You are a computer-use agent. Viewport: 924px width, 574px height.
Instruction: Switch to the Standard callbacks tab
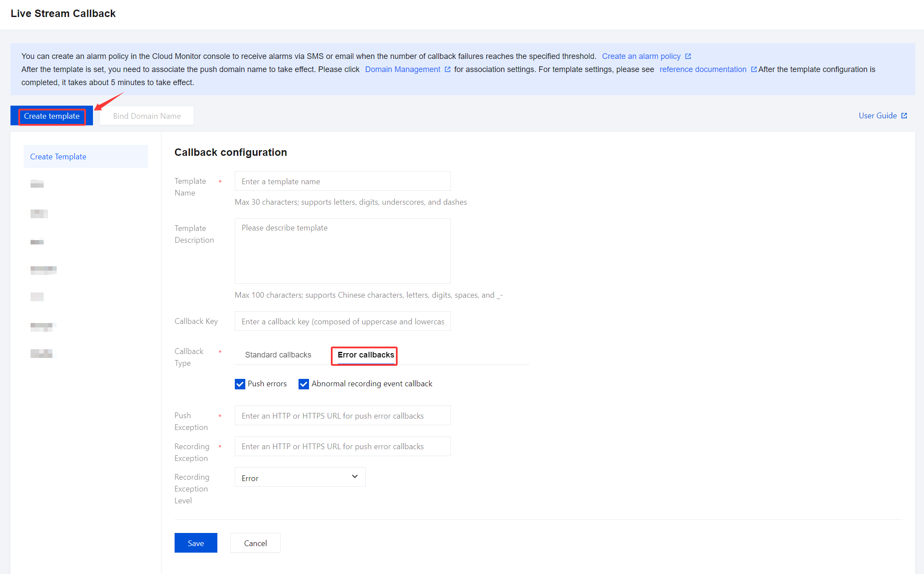278,355
